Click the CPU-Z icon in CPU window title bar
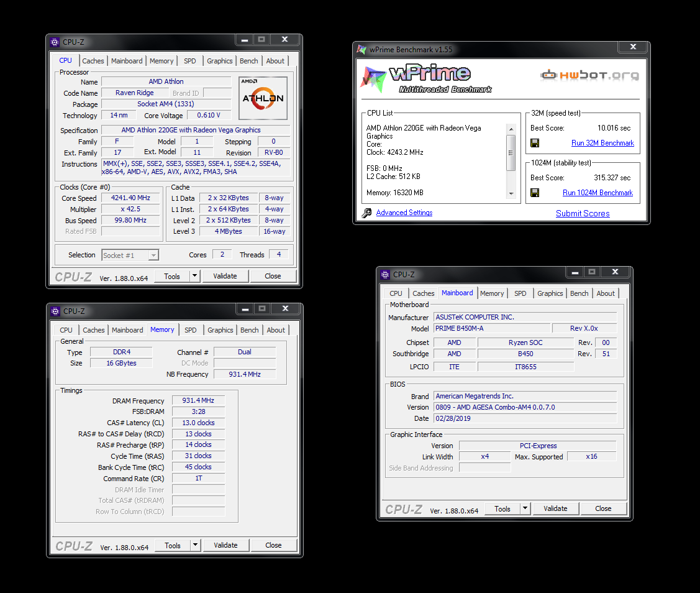This screenshot has width=700, height=593. pos(55,42)
